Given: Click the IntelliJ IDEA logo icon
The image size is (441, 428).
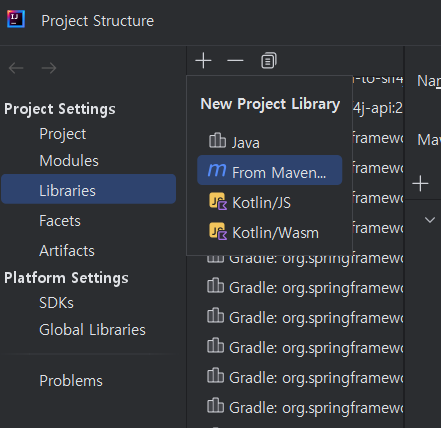Looking at the screenshot, I should [16, 19].
